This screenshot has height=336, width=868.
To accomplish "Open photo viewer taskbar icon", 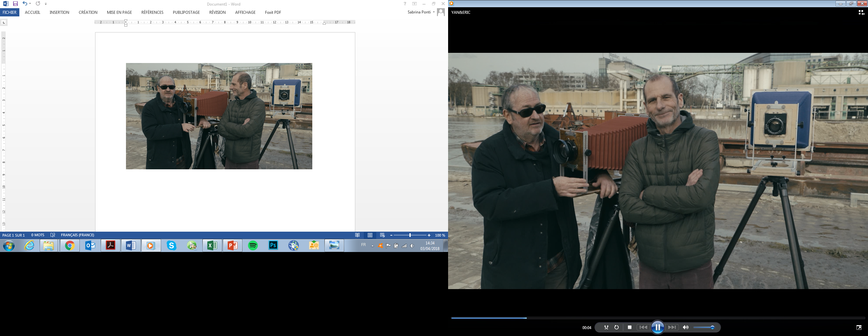I will 334,246.
